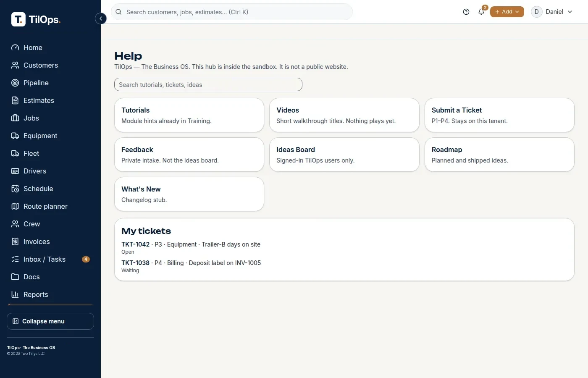Select Schedule label in the sidebar
588x378 pixels.
[x=38, y=189]
